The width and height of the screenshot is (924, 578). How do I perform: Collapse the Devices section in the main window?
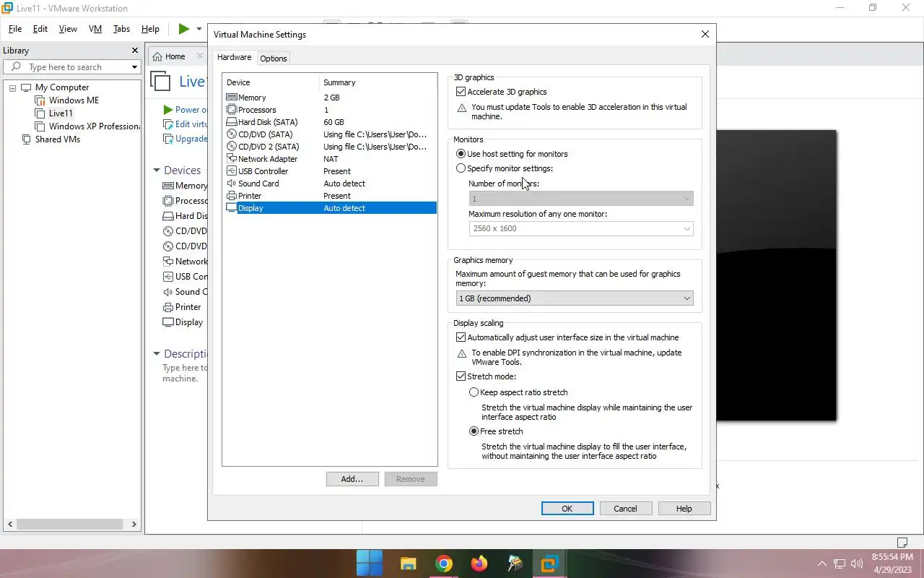tap(157, 171)
